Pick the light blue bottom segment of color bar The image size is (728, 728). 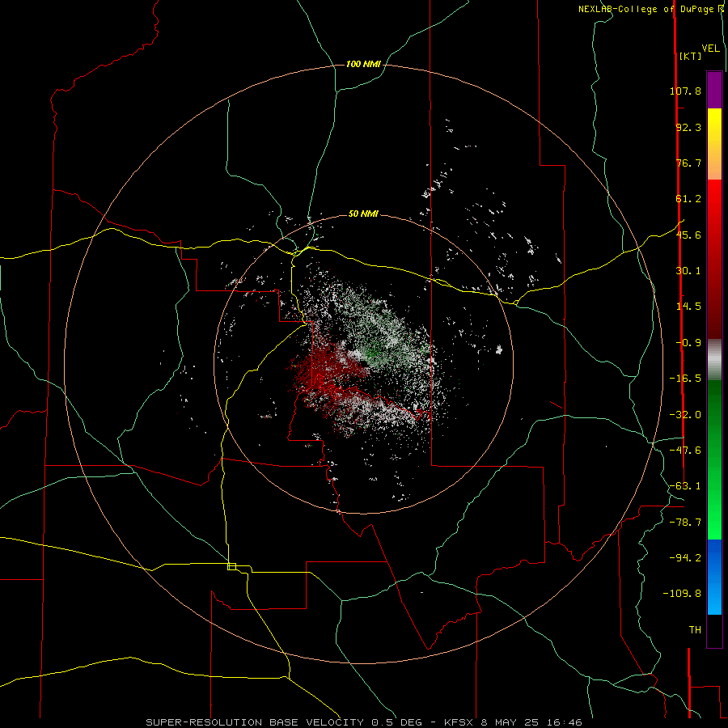714,599
